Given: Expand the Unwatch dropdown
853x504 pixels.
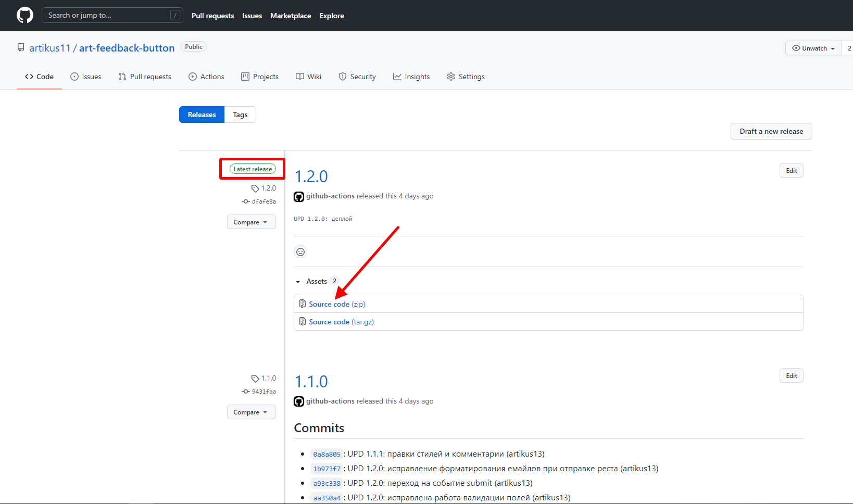Looking at the screenshot, I should [x=813, y=48].
